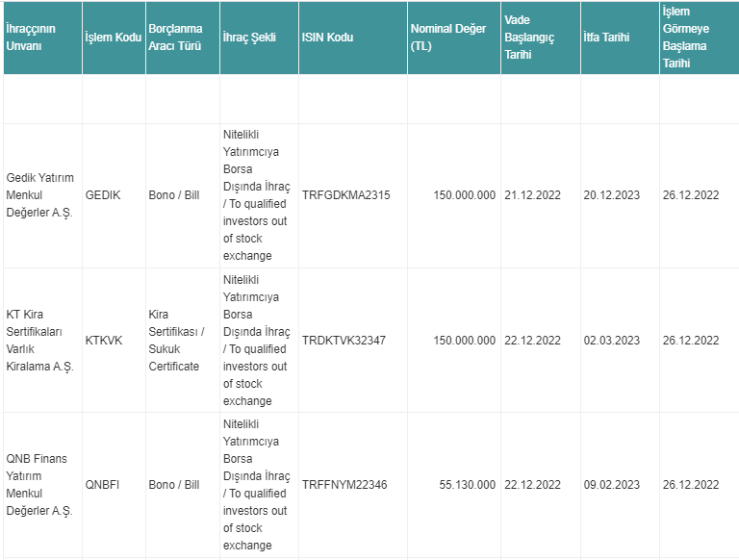The height and width of the screenshot is (560, 739).
Task: Select the İşlem Kodu column header
Action: tap(114, 38)
